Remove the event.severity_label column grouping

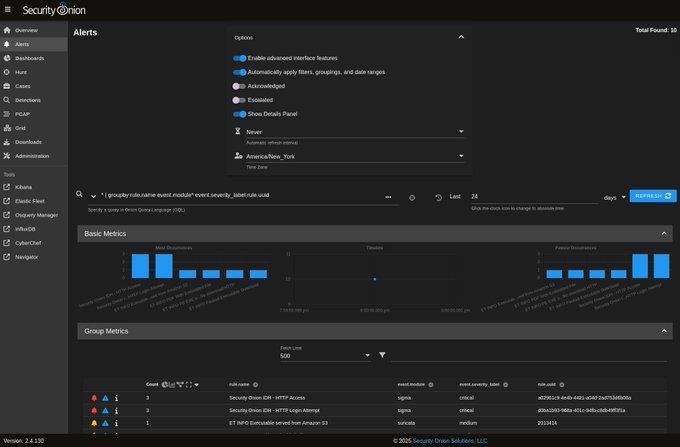click(x=505, y=385)
